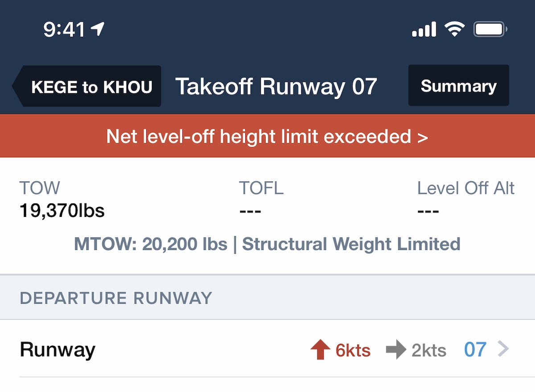535x392 pixels.
Task: Tap the red headwind arrow icon
Action: 320,350
